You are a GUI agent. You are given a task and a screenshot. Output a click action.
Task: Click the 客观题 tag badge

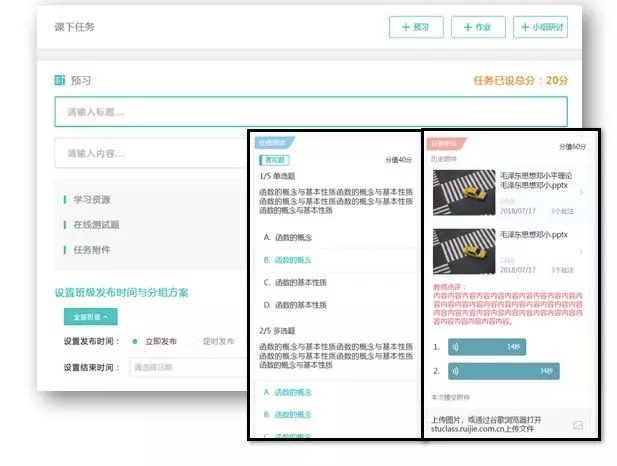pos(274,159)
